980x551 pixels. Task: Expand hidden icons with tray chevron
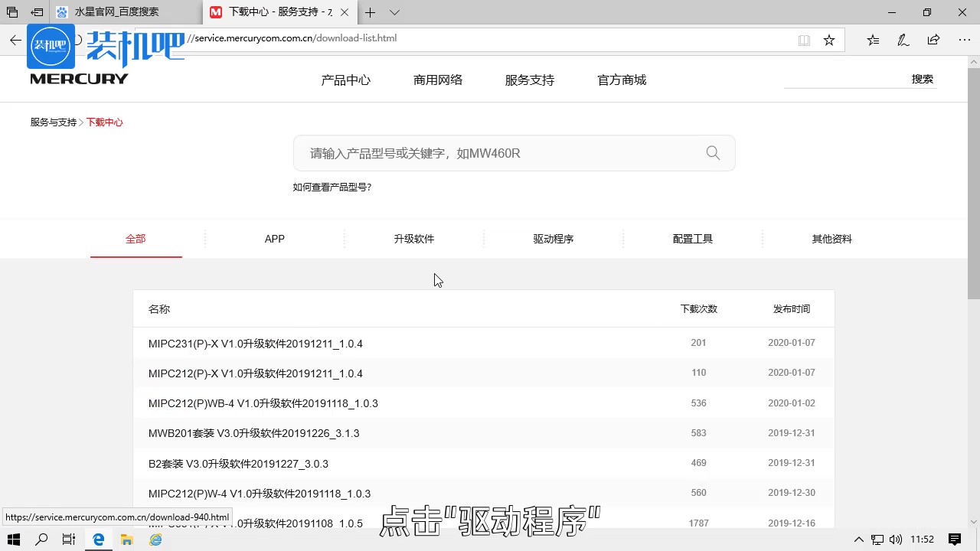[x=859, y=540]
